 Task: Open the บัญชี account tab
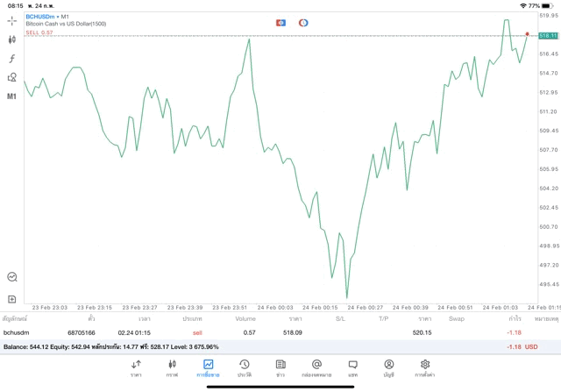pyautogui.click(x=388, y=367)
